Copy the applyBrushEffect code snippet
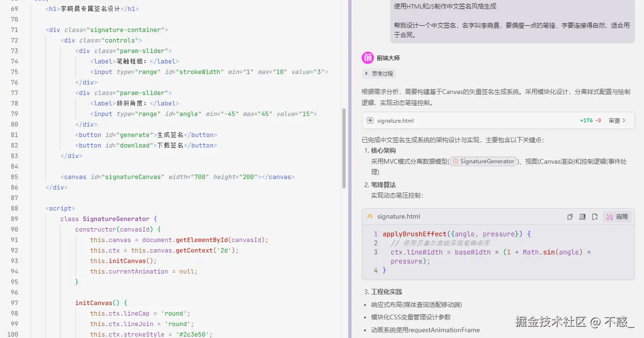The width and height of the screenshot is (644, 338). 570,217
